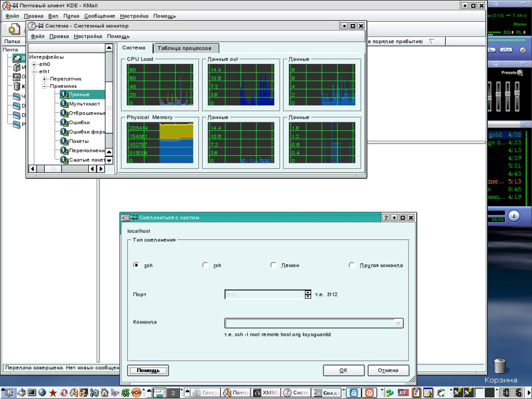532x399 pixels.
Task: Collapse the Приемник node
Action: pyautogui.click(x=45, y=86)
